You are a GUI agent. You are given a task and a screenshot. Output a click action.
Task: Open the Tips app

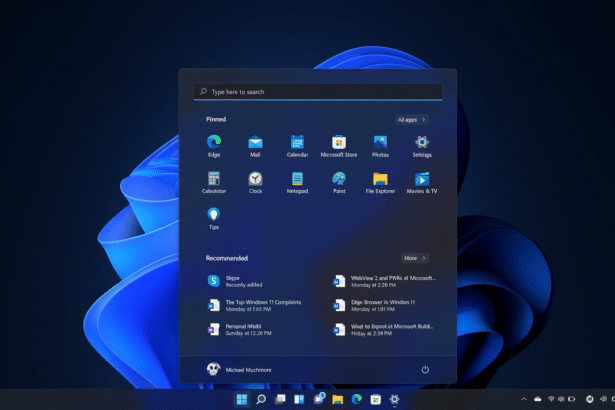(214, 219)
